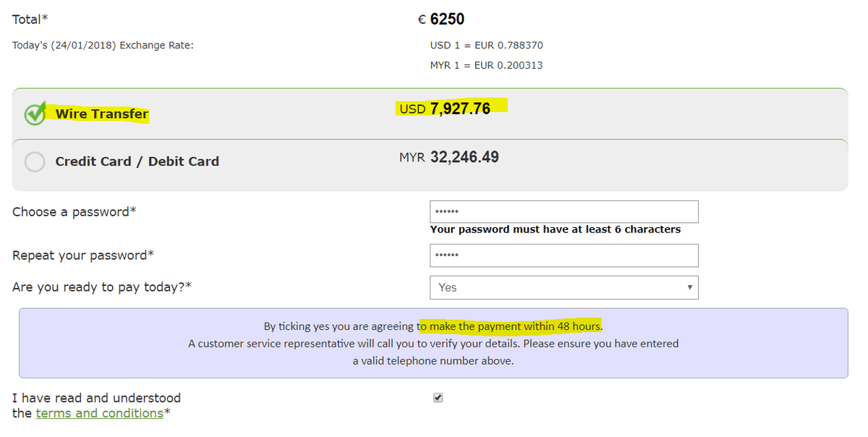
Task: Click the green checkmark Wire Transfer icon
Action: pyautogui.click(x=35, y=114)
